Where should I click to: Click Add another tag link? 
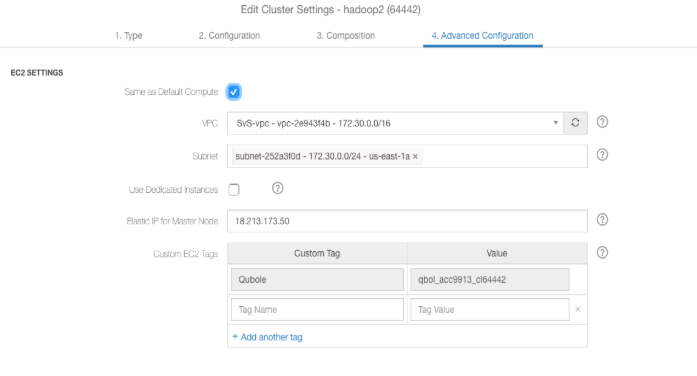tap(267, 337)
